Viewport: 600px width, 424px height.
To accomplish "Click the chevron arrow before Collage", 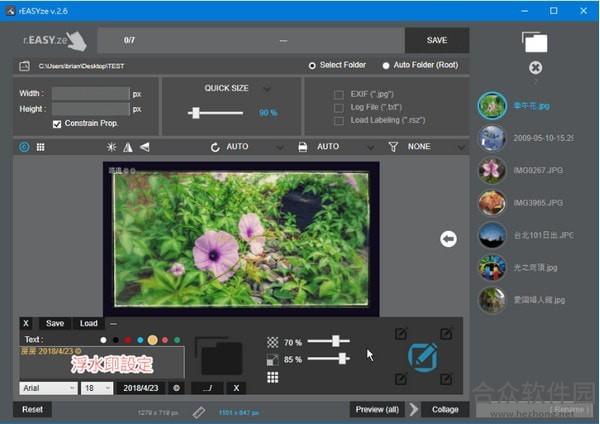I will tap(413, 409).
